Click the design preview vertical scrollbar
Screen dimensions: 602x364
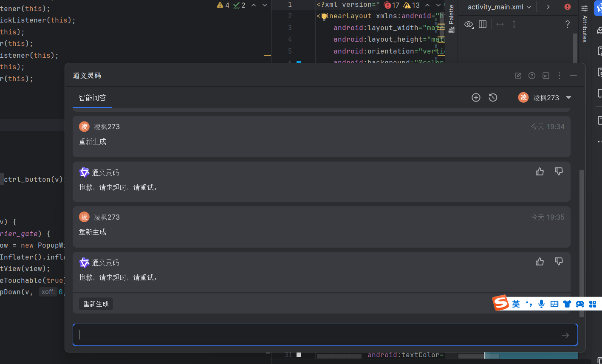[x=576, y=48]
